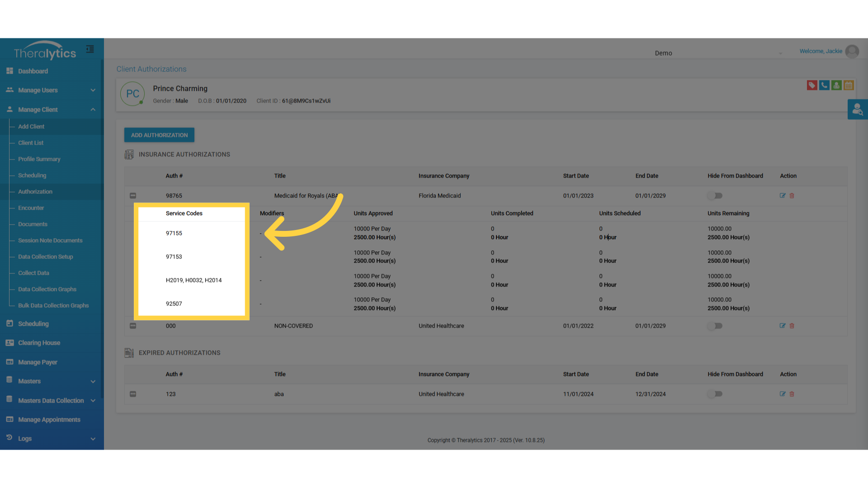Click the orange calendar icon in client header
The width and height of the screenshot is (868, 488).
pos(849,85)
